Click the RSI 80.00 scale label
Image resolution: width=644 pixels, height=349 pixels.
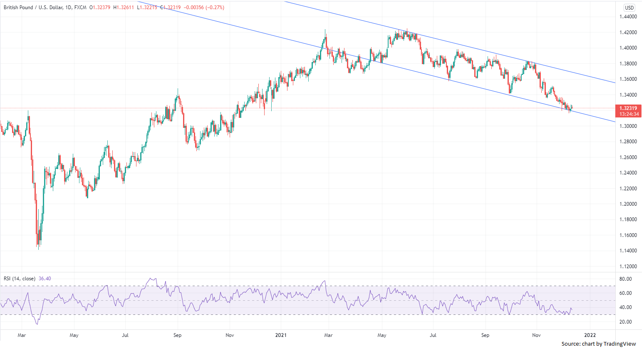point(625,279)
